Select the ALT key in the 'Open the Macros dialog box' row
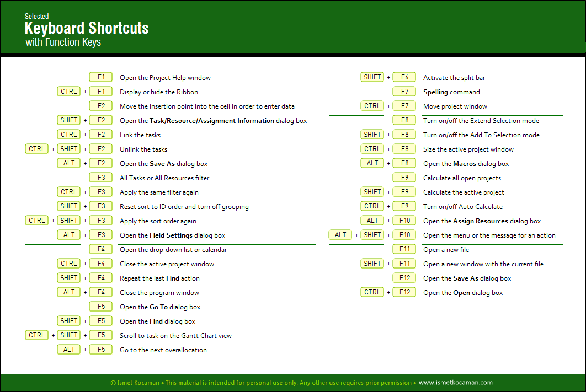This screenshot has height=392, width=586. (372, 163)
